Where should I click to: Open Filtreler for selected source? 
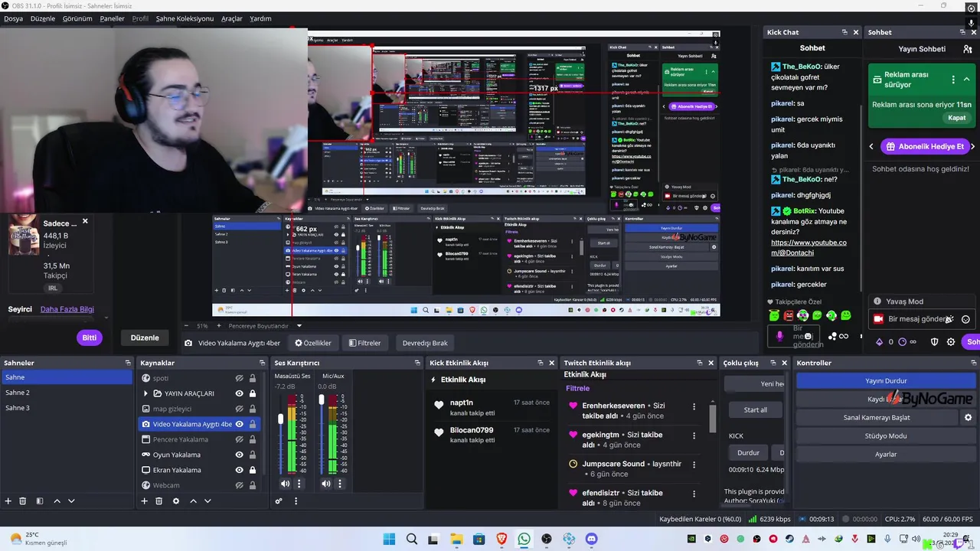pyautogui.click(x=364, y=343)
